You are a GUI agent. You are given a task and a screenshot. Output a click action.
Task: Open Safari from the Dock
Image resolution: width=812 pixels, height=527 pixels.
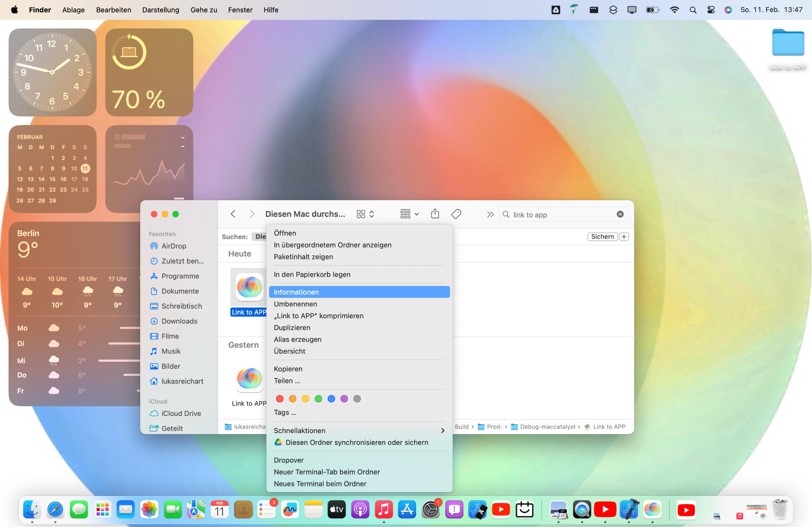[x=55, y=510]
